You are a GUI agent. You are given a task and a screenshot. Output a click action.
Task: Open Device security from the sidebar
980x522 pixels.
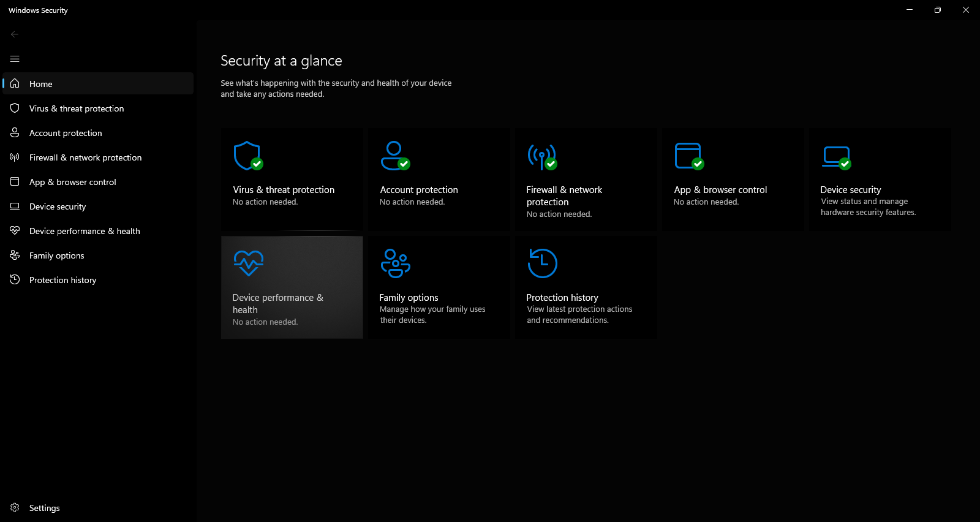tap(98, 206)
